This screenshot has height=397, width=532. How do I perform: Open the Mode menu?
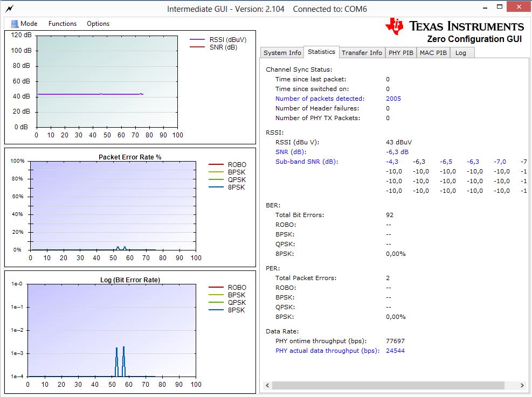coord(24,24)
